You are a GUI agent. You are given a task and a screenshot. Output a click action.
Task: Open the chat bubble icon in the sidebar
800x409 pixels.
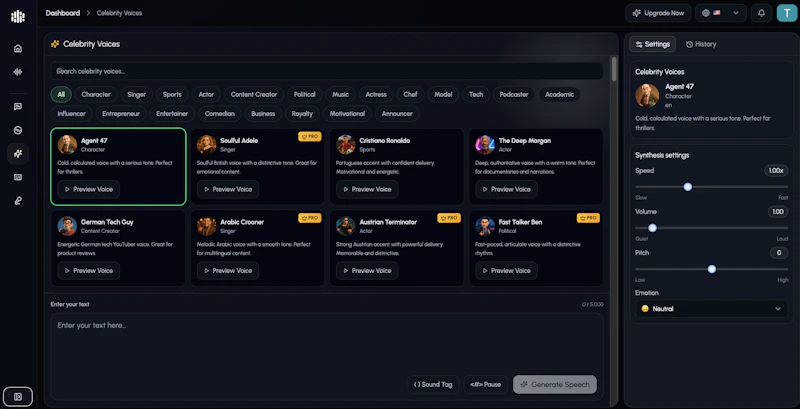[18, 107]
